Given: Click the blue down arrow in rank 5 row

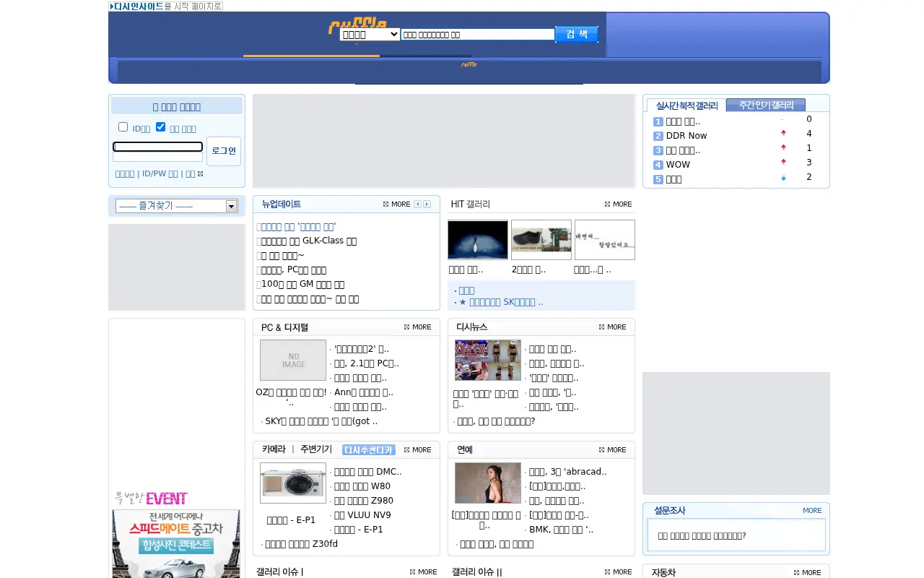Looking at the screenshot, I should [x=783, y=178].
